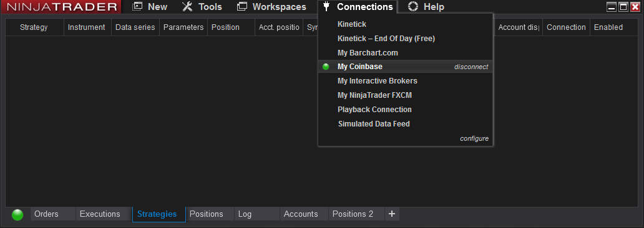The width and height of the screenshot is (644, 228).
Task: Click the Tools wrench icon
Action: 187,7
